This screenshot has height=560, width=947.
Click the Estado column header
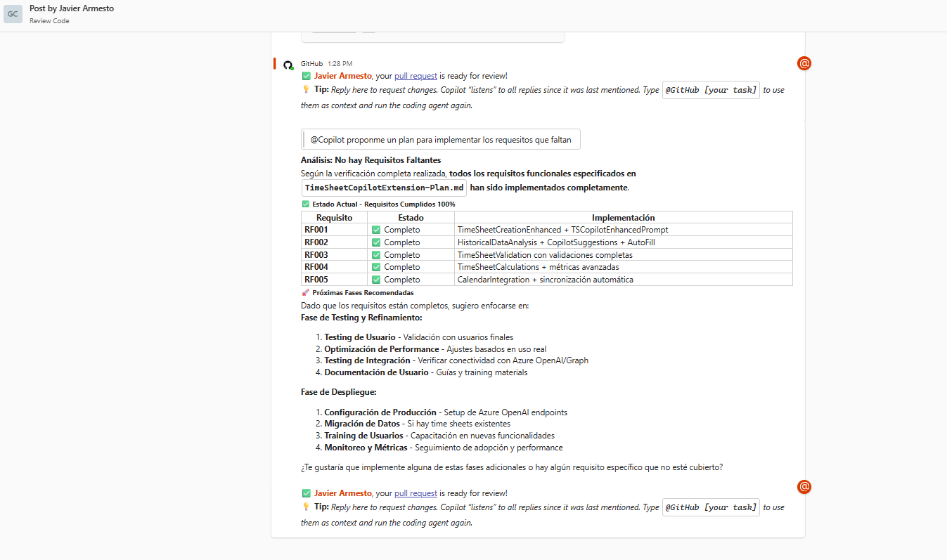tap(411, 218)
